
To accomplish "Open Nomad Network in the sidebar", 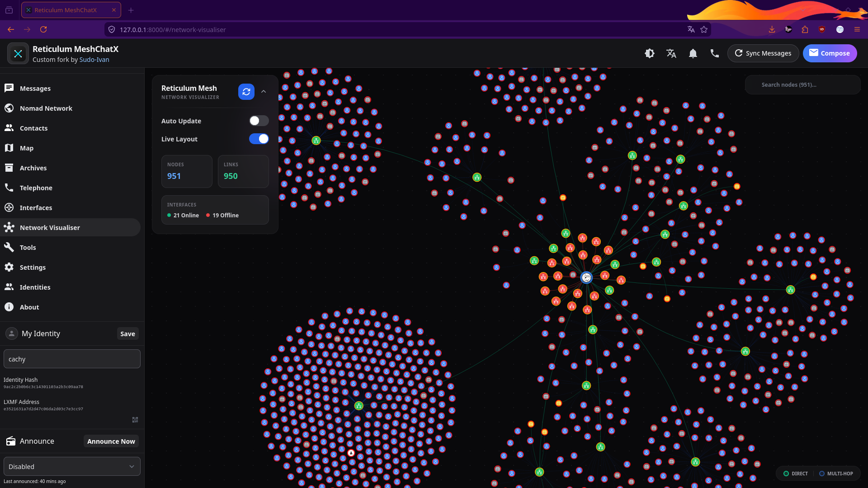I will (46, 108).
